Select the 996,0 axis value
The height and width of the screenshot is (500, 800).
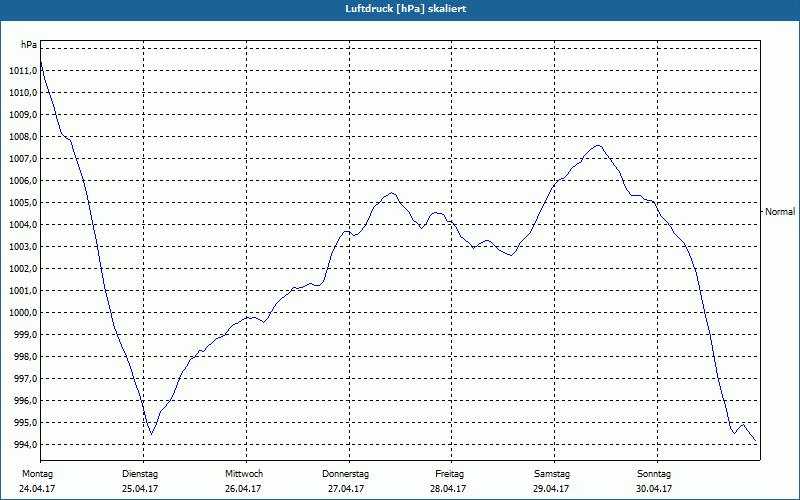point(26,401)
